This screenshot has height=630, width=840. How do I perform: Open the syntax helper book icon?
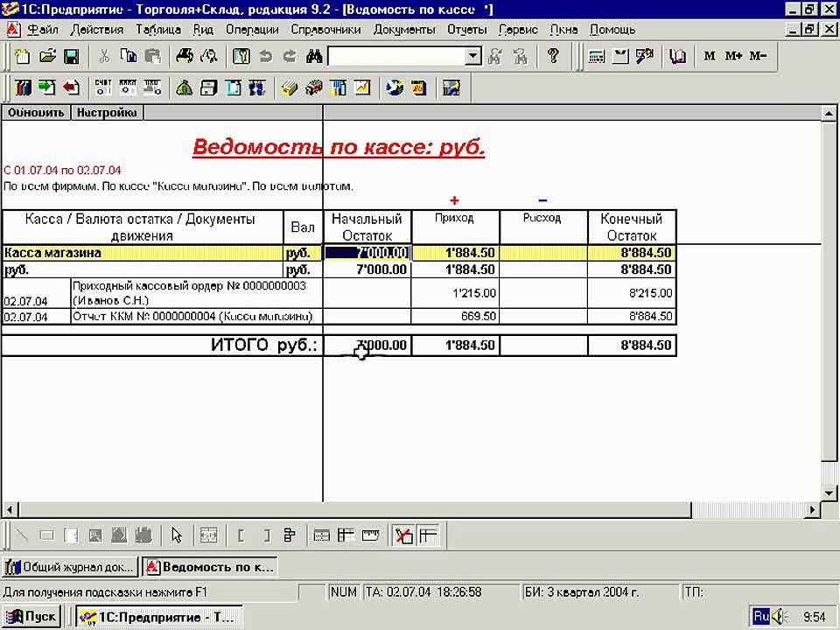point(677,56)
